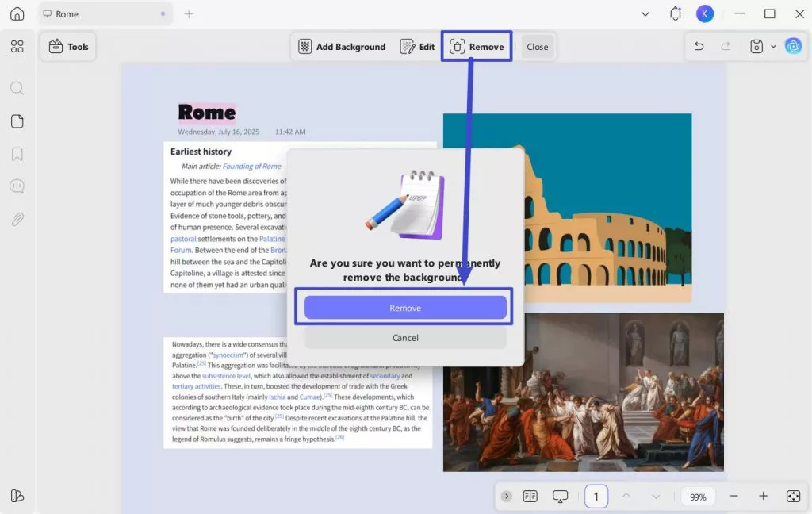Open the UPDF AI assistant icon

[x=793, y=47]
